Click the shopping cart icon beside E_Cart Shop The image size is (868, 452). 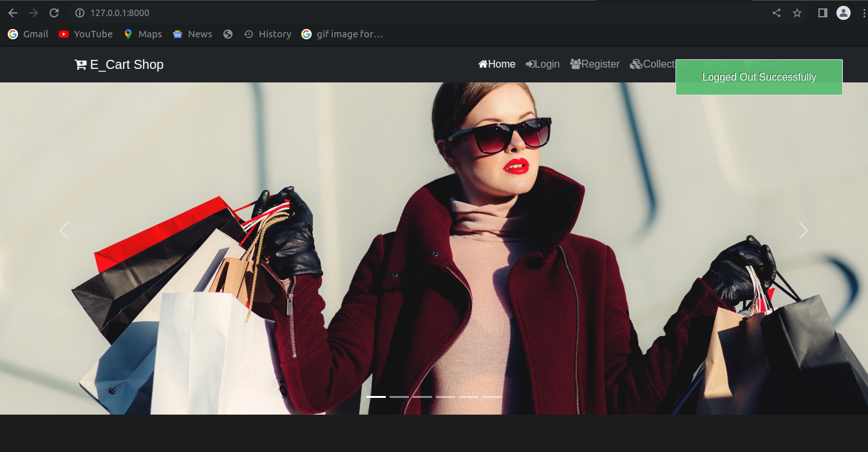tap(80, 64)
